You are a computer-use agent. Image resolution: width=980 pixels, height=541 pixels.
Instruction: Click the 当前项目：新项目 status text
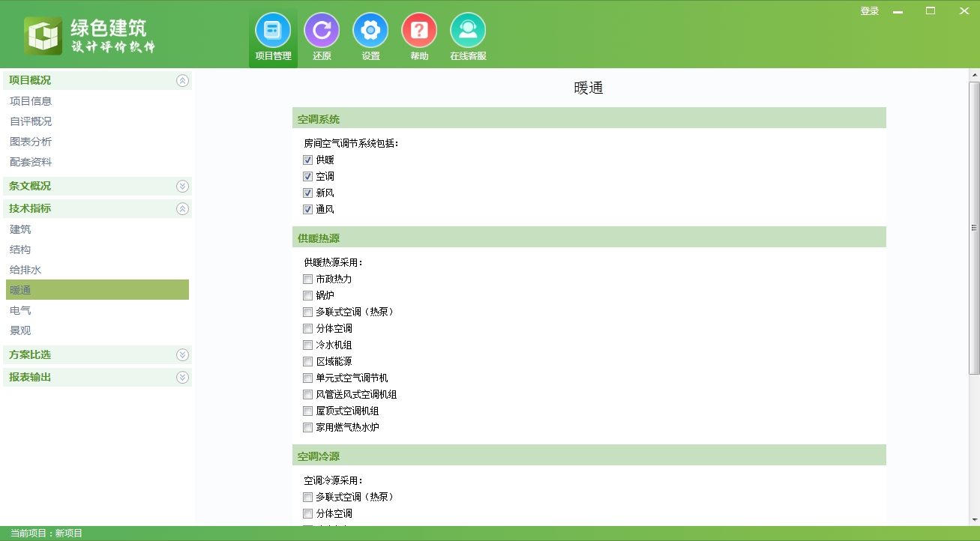tap(46, 534)
